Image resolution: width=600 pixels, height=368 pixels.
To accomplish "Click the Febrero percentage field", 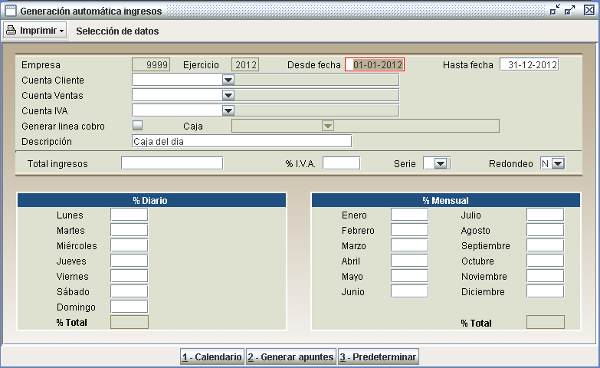I will 409,230.
